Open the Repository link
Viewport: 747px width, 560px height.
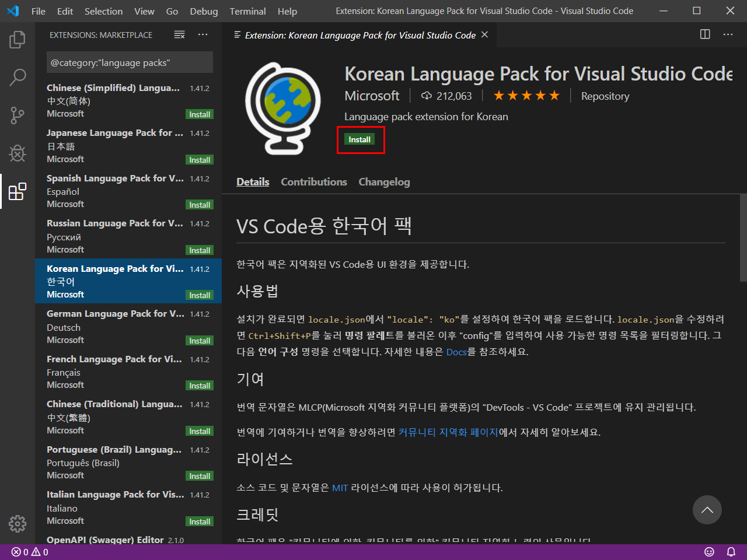point(605,96)
